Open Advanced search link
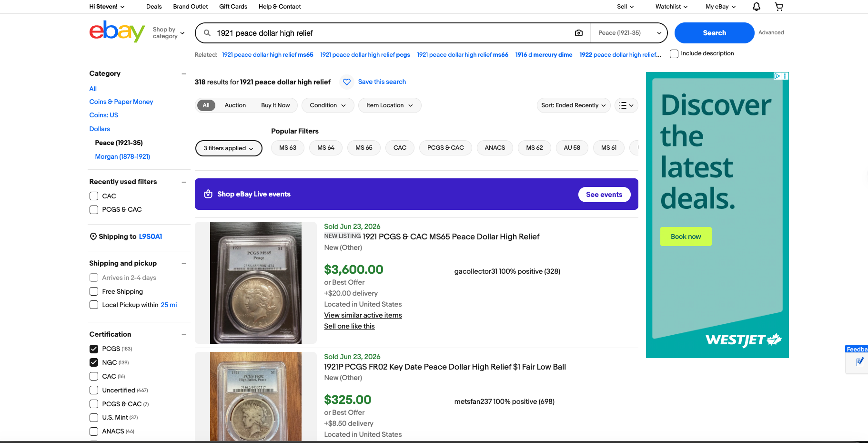Viewport: 868px width, 443px height. (x=771, y=32)
